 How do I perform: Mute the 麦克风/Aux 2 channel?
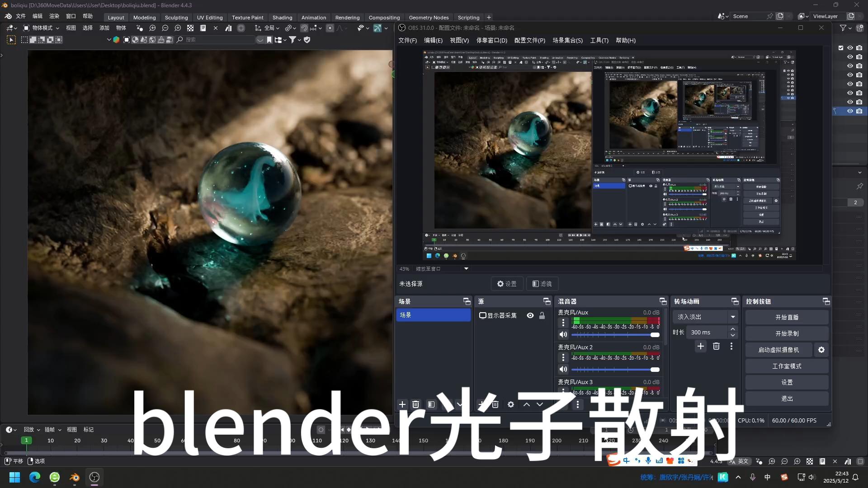click(563, 370)
